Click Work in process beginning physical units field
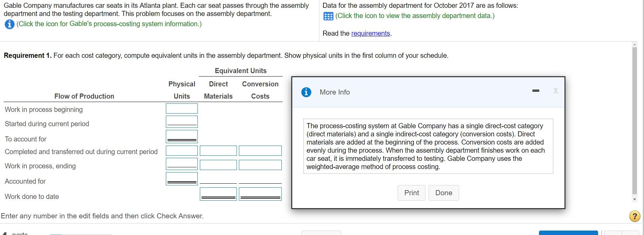This screenshot has width=644, height=235. click(181, 108)
